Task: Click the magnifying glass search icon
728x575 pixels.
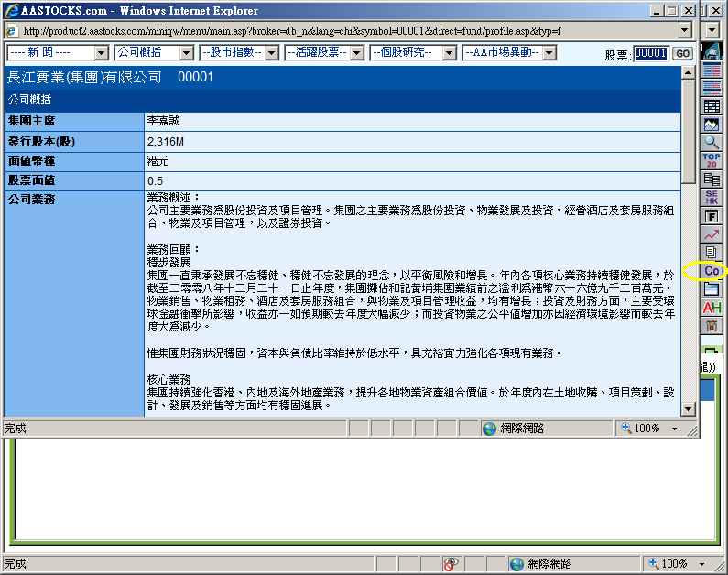Action: [712, 143]
